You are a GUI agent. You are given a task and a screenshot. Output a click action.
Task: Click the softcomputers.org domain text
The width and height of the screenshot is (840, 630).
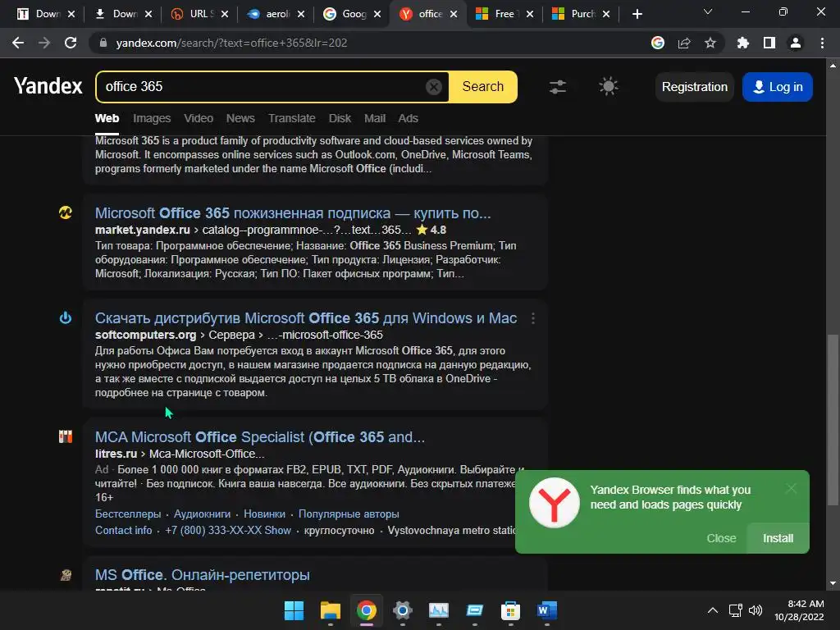[x=145, y=335]
